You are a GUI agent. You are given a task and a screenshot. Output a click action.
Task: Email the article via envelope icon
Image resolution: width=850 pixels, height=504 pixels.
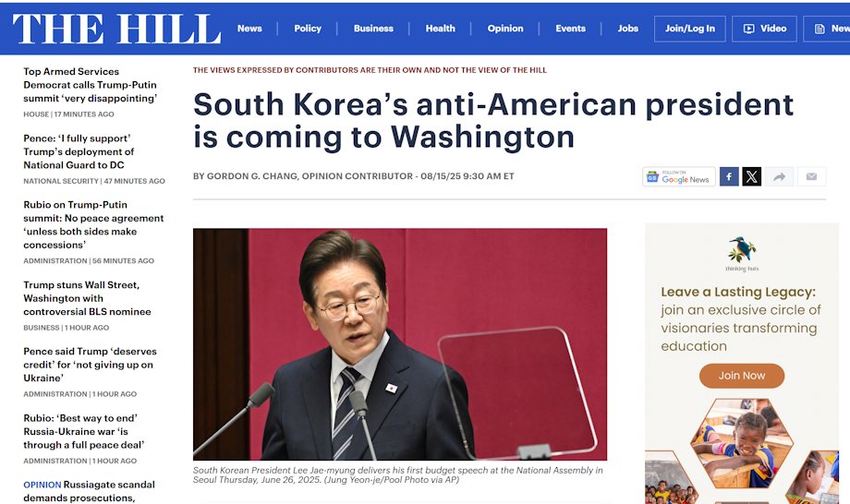point(811,176)
